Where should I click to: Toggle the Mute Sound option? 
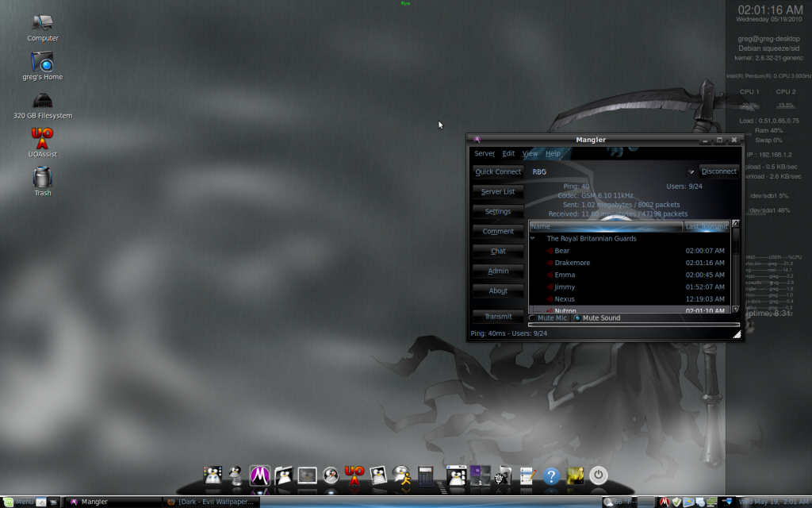pos(597,317)
